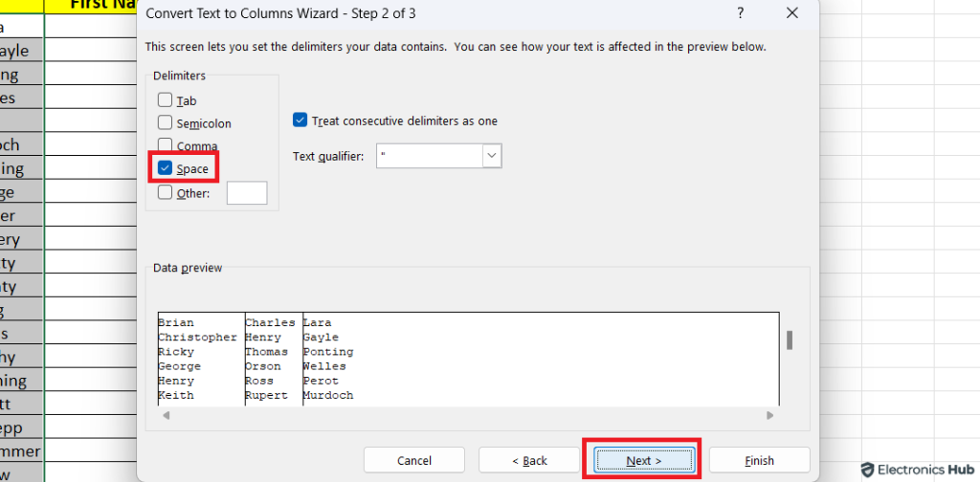The image size is (980, 482).
Task: Click the Finish button
Action: pyautogui.click(x=759, y=460)
